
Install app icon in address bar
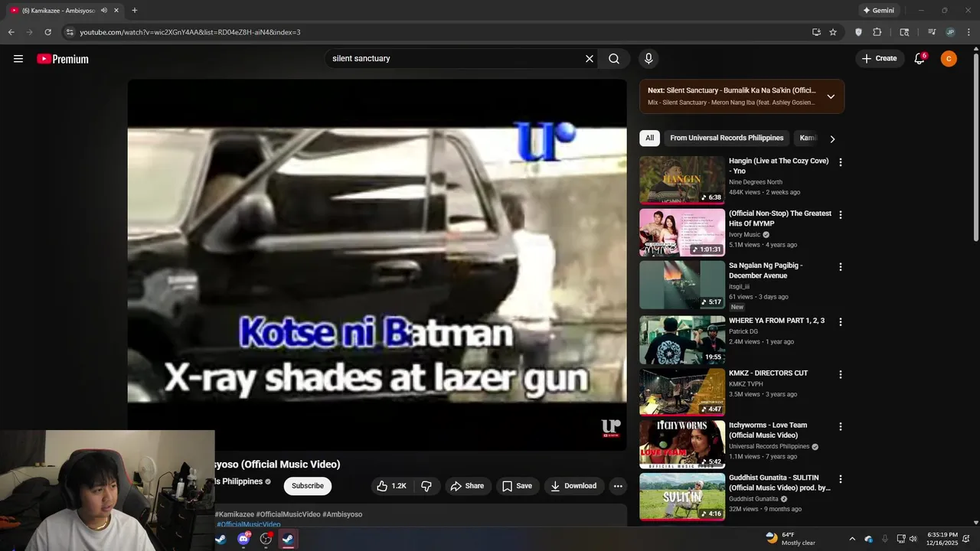tap(816, 32)
